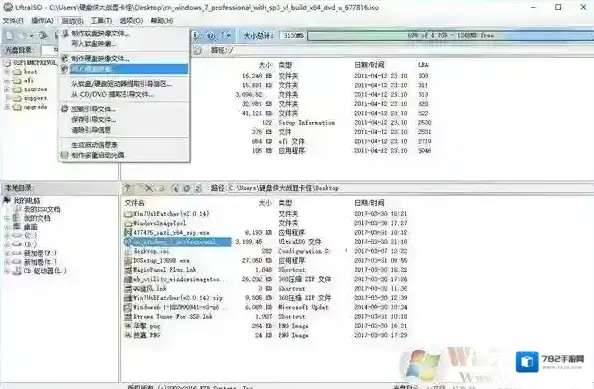Expand 我的文档 in local tree
This screenshot has height=389, width=594.
pos(7,218)
